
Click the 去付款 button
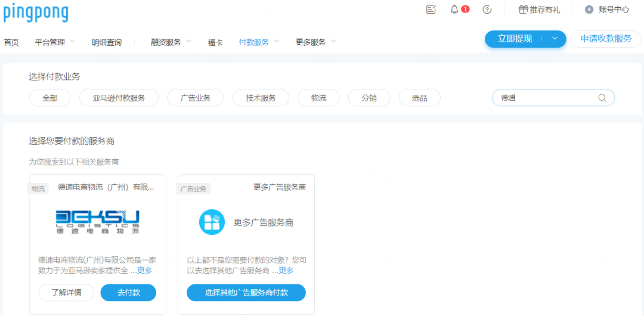point(128,293)
